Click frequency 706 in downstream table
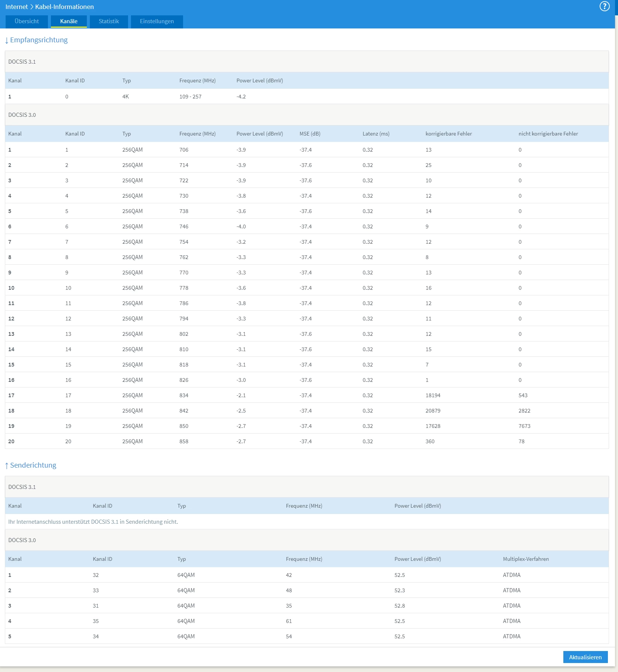The image size is (618, 672). pos(184,150)
